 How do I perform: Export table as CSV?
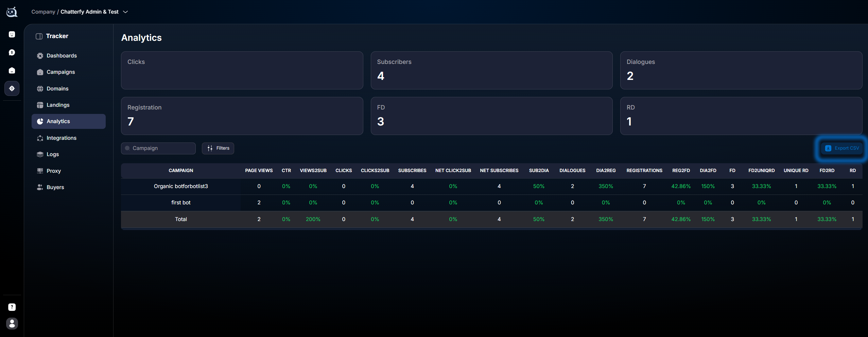[842, 148]
